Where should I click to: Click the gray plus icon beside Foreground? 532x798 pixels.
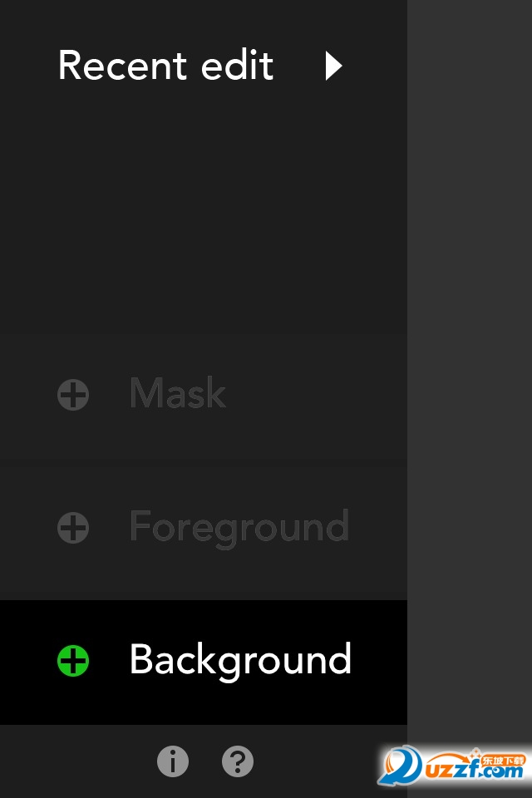[x=73, y=528]
